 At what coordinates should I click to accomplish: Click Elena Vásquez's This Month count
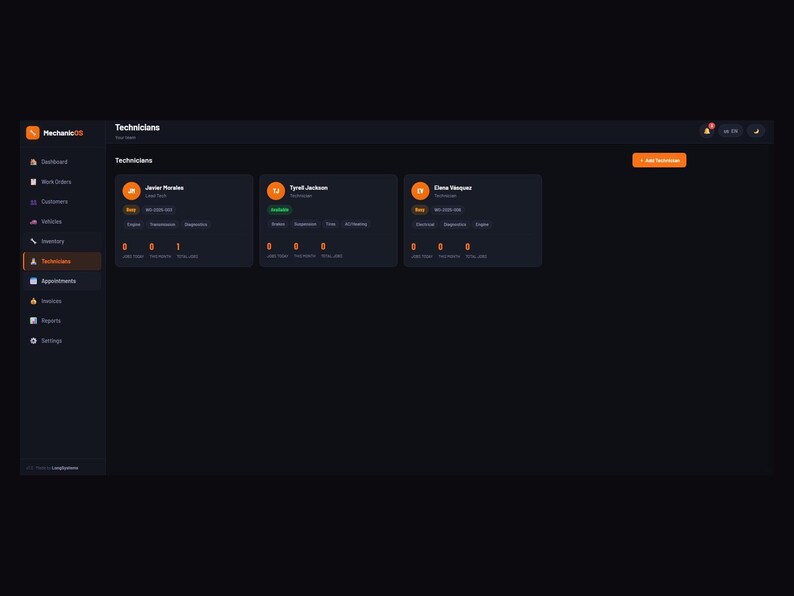(441, 247)
